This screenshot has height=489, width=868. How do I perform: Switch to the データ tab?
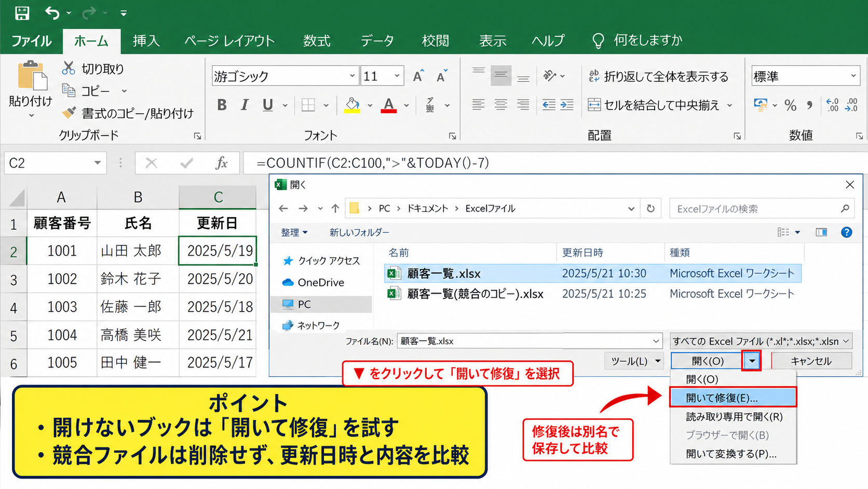tap(377, 41)
